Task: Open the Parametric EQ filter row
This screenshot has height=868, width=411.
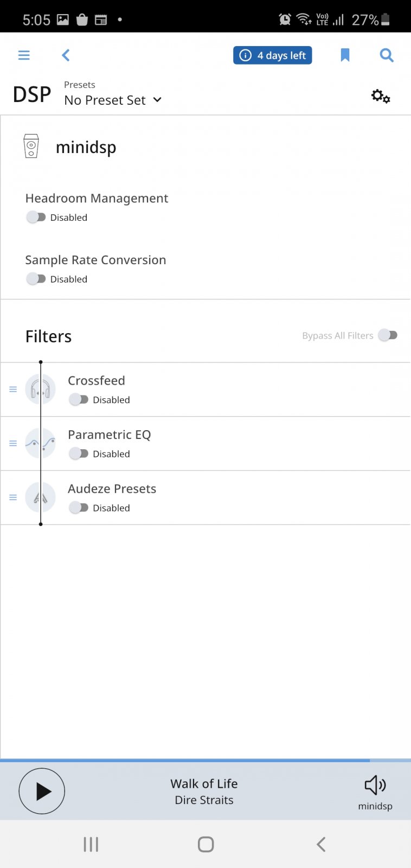Action: [206, 444]
